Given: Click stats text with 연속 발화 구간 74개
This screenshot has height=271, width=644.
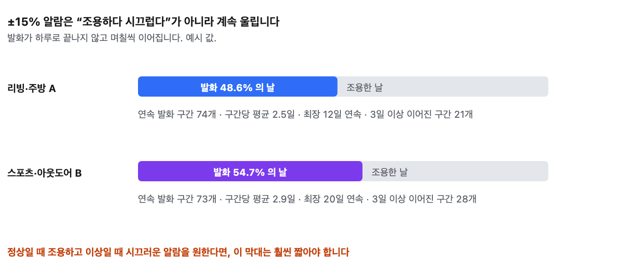Looking at the screenshot, I should pos(305,114).
